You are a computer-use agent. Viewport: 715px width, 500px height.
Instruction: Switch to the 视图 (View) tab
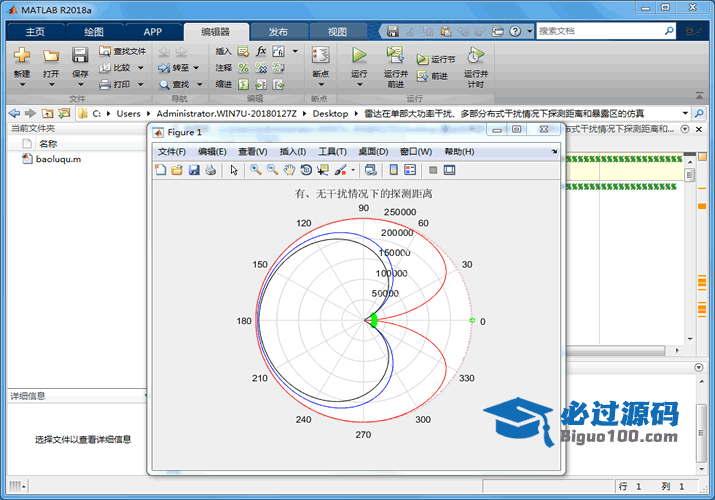tap(337, 31)
